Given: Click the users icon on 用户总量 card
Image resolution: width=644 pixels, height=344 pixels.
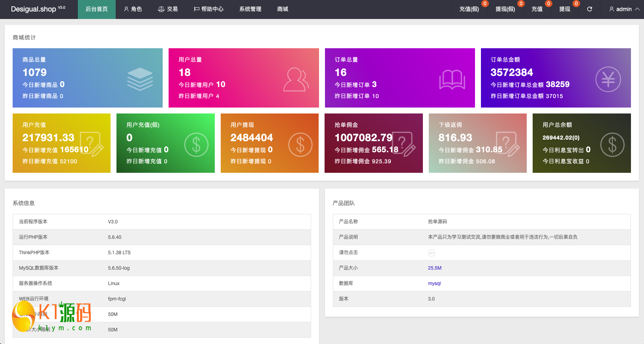Looking at the screenshot, I should coord(296,79).
